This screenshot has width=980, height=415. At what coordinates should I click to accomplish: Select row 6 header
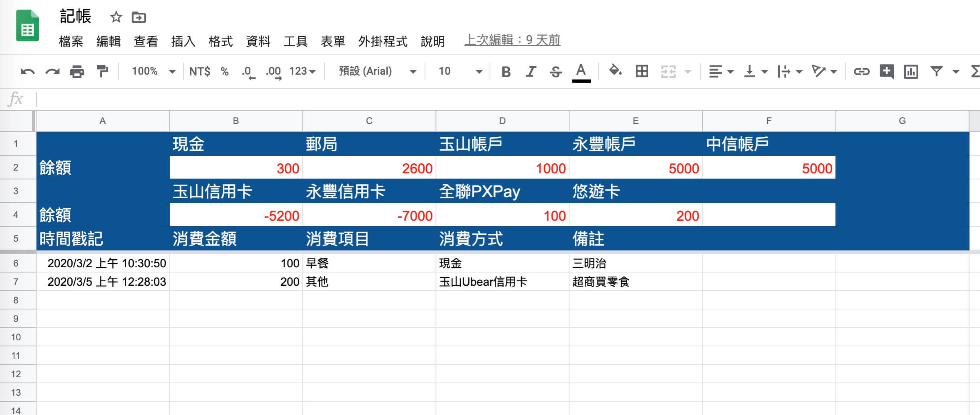tap(16, 263)
